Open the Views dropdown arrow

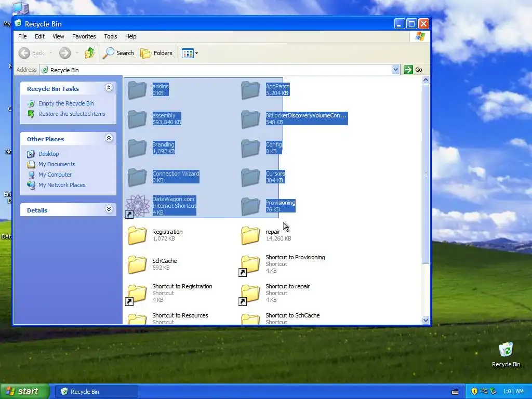tap(197, 54)
